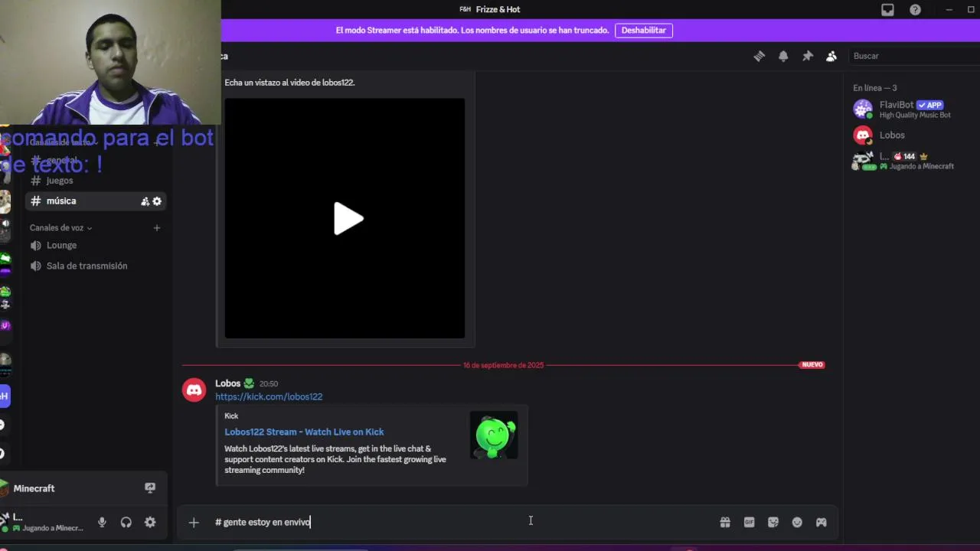Screen dimensions: 980x551
Task: Click Deshabilitar in Streamer mode banner
Action: click(643, 31)
